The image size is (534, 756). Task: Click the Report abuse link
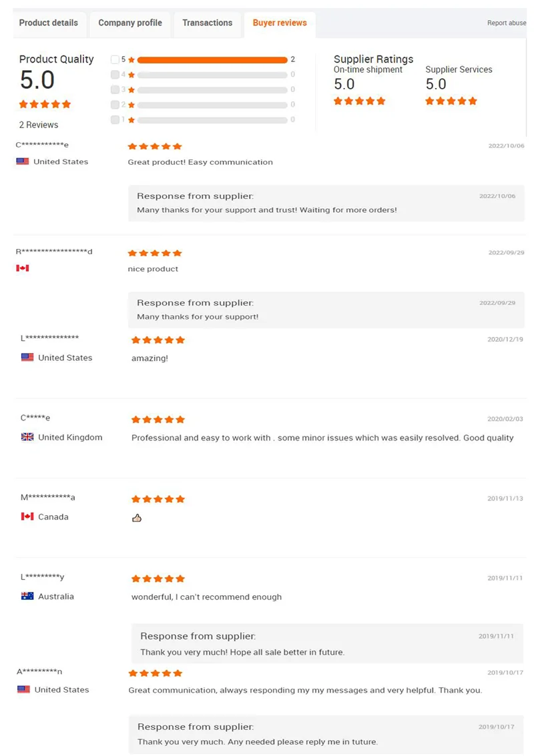[507, 23]
